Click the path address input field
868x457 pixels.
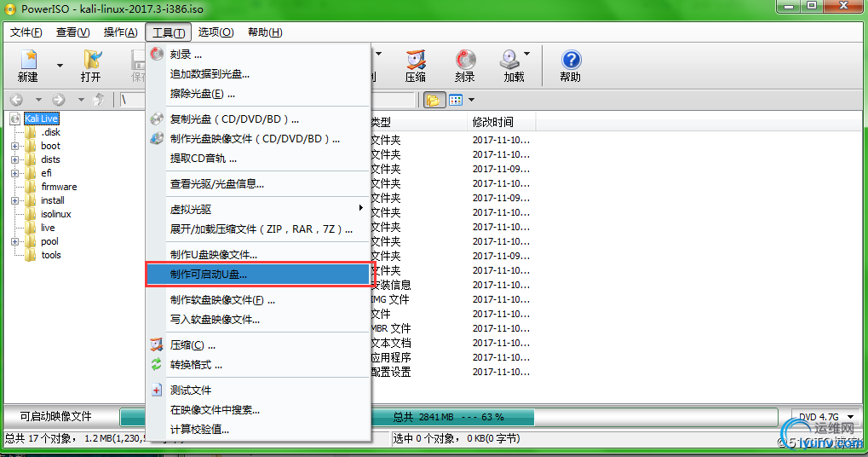(x=267, y=100)
